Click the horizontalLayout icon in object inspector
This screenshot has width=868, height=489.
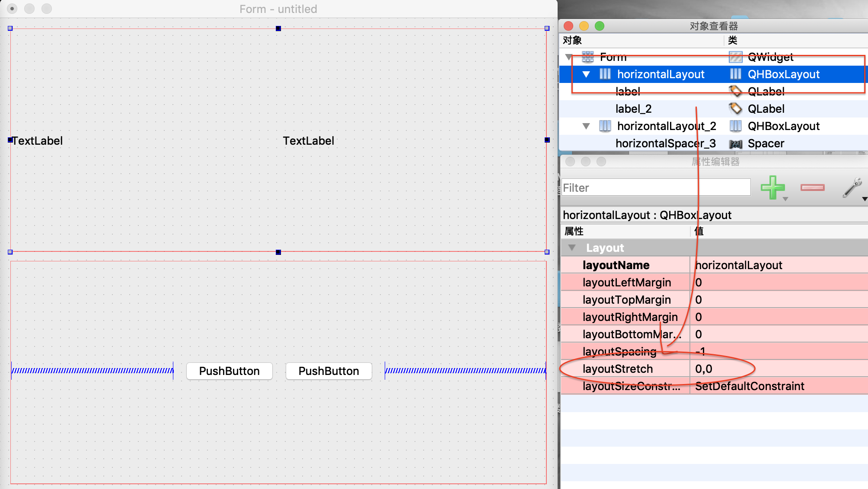click(605, 74)
